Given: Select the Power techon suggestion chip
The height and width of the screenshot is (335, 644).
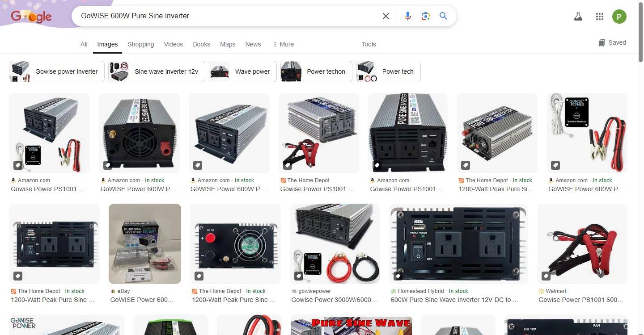Looking at the screenshot, I should pyautogui.click(x=316, y=71).
